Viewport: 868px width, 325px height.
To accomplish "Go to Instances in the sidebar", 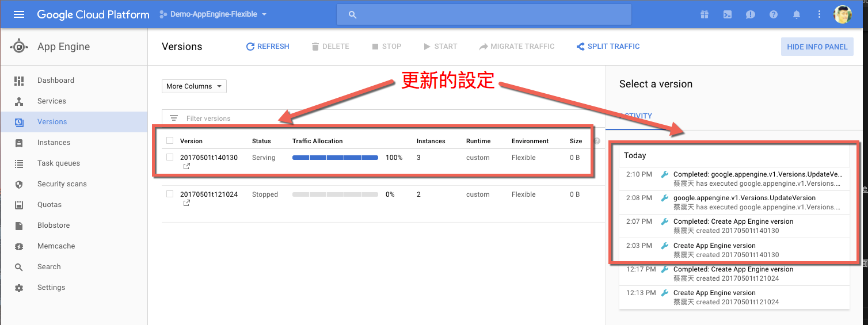I will (x=54, y=142).
